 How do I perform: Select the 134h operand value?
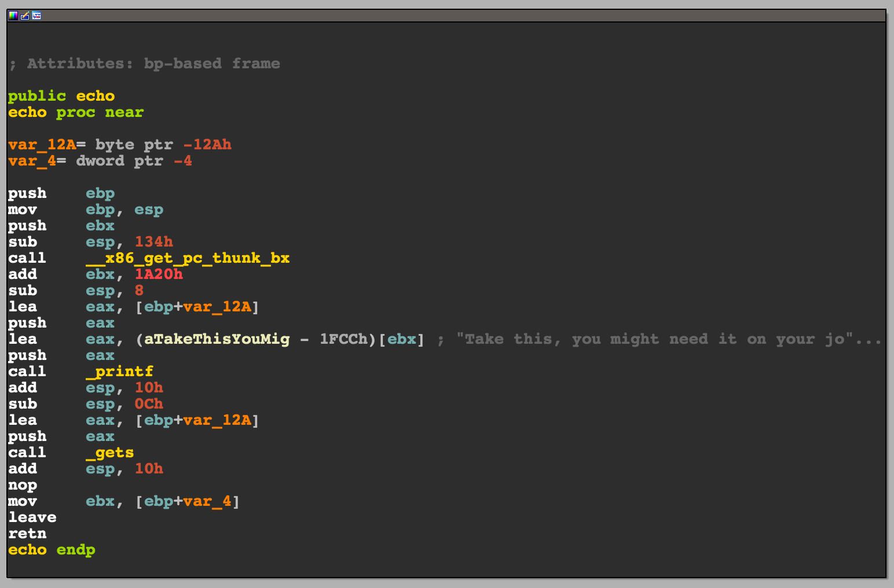coord(154,242)
